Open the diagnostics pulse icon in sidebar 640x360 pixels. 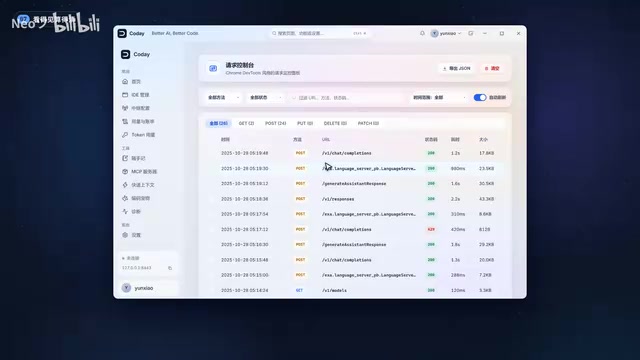click(125, 211)
